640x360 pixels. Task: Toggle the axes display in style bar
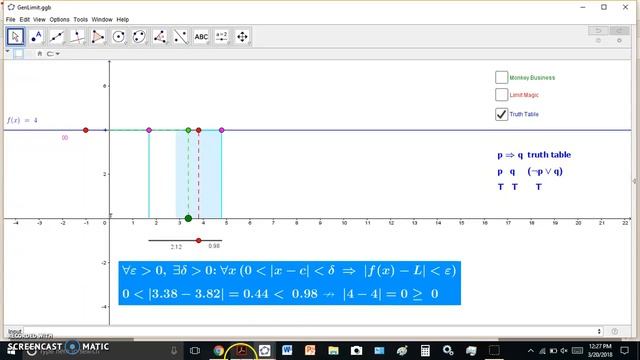18,53
